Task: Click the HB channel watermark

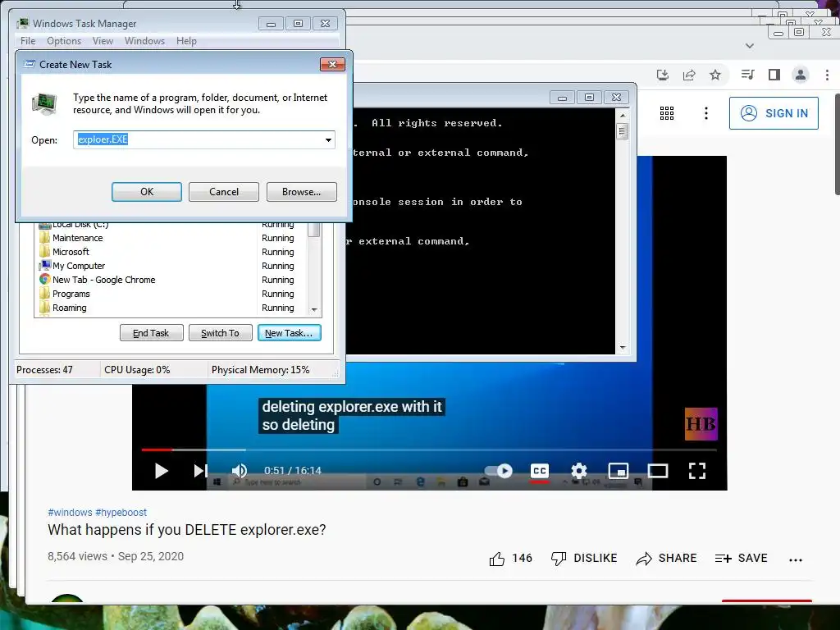Action: pos(701,424)
